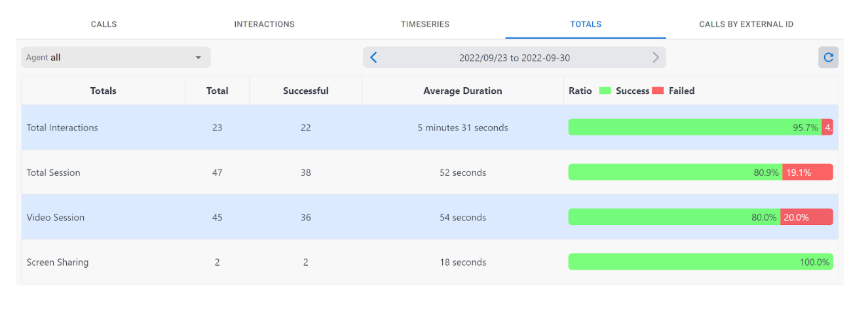
Task: Click the Screen Sharing 100.0% bar
Action: pos(700,262)
